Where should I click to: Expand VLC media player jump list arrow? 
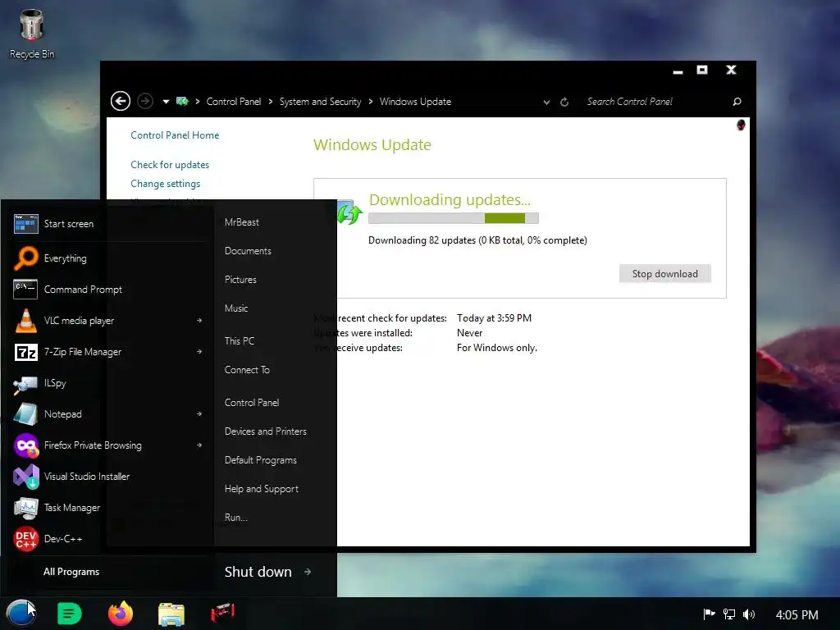(199, 321)
